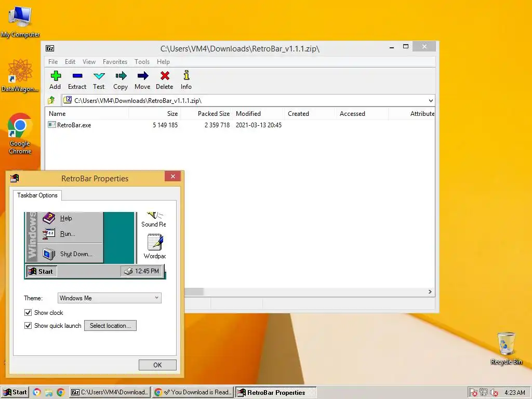Image resolution: width=532 pixels, height=399 pixels.
Task: Open the Favorites menu
Action: (x=115, y=62)
